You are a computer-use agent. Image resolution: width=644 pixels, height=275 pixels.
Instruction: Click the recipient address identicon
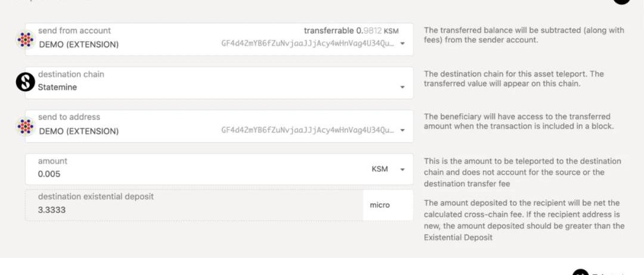[x=25, y=126]
